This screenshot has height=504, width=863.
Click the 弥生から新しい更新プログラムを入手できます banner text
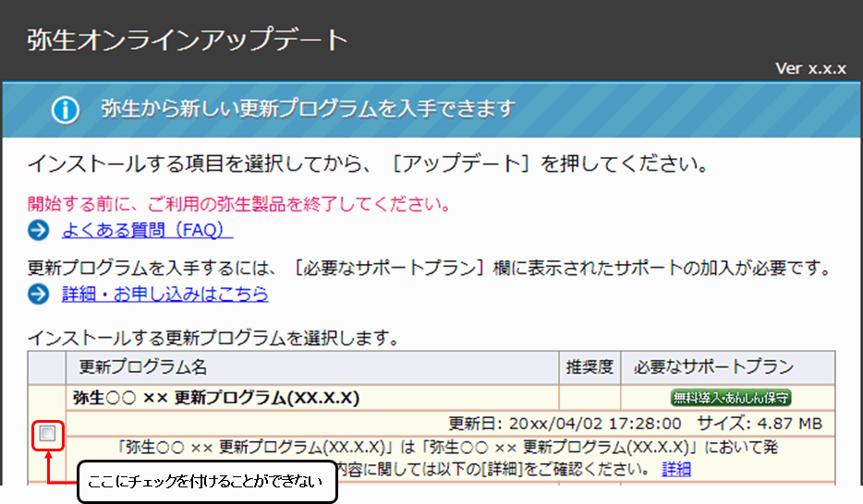coord(308,109)
